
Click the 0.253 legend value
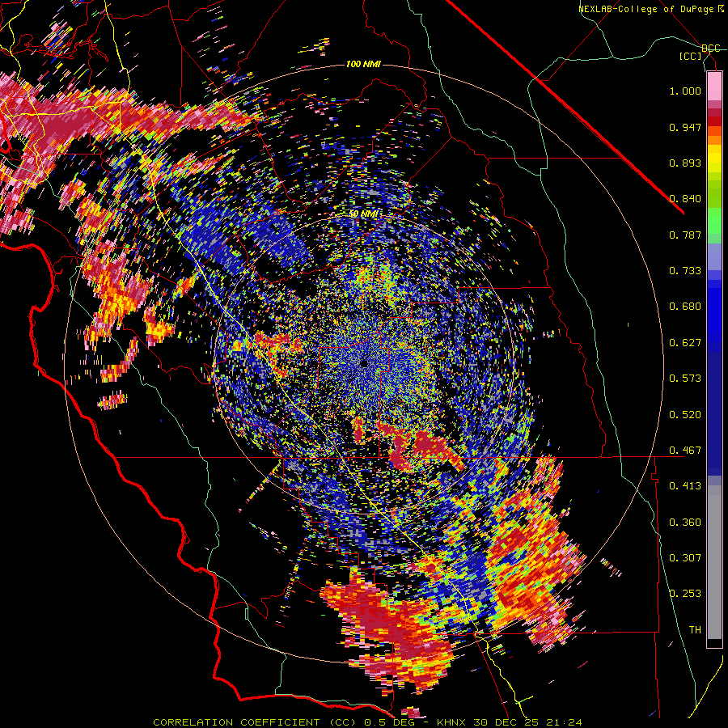coord(685,594)
